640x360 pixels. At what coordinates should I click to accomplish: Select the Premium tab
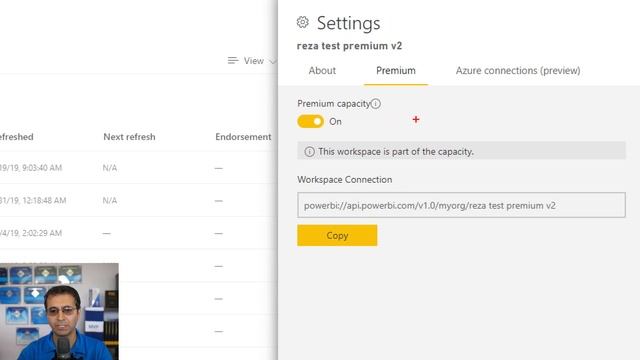(396, 71)
